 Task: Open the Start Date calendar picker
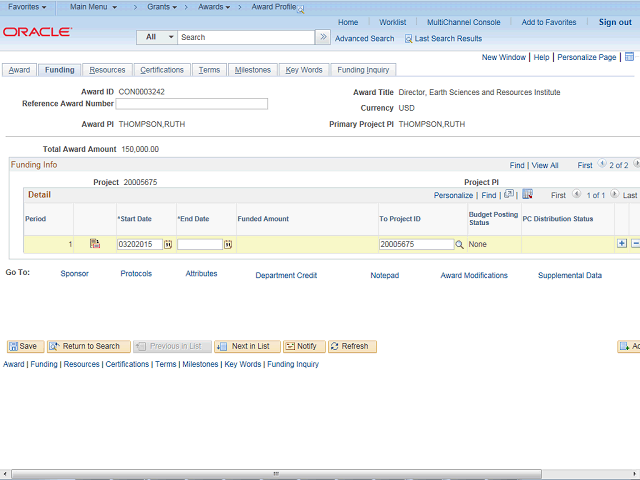pos(168,244)
